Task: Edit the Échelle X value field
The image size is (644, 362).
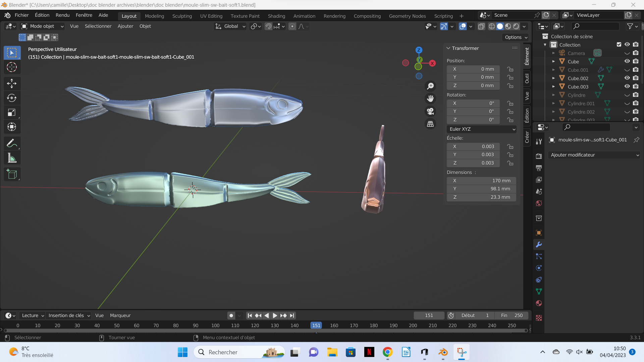Action: point(473,146)
